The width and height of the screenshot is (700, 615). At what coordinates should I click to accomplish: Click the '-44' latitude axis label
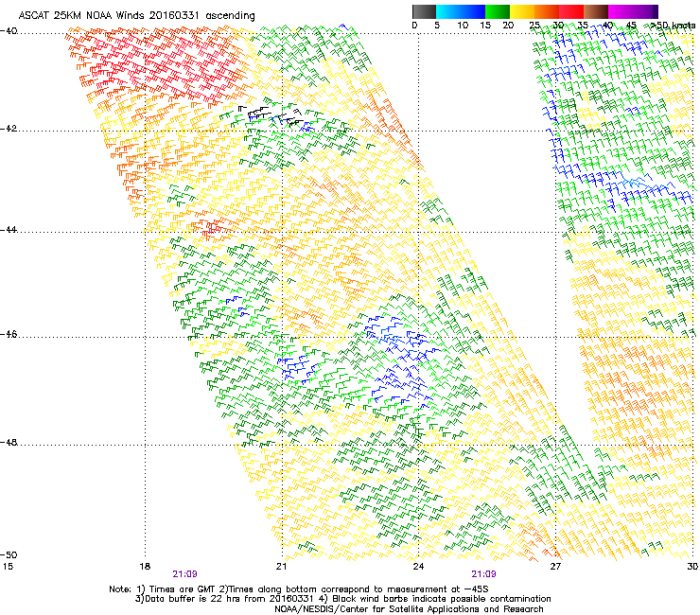click(x=9, y=230)
